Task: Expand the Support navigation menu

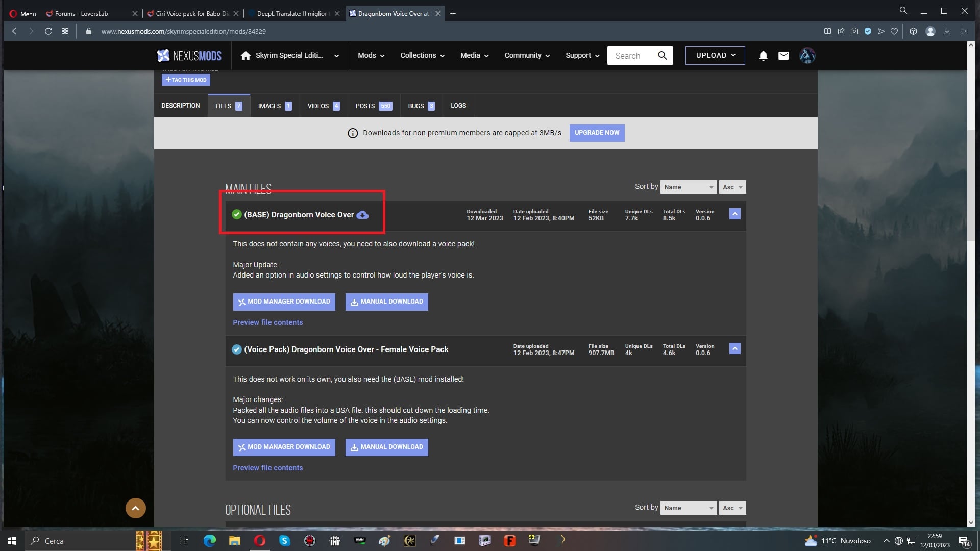Action: 582,56
